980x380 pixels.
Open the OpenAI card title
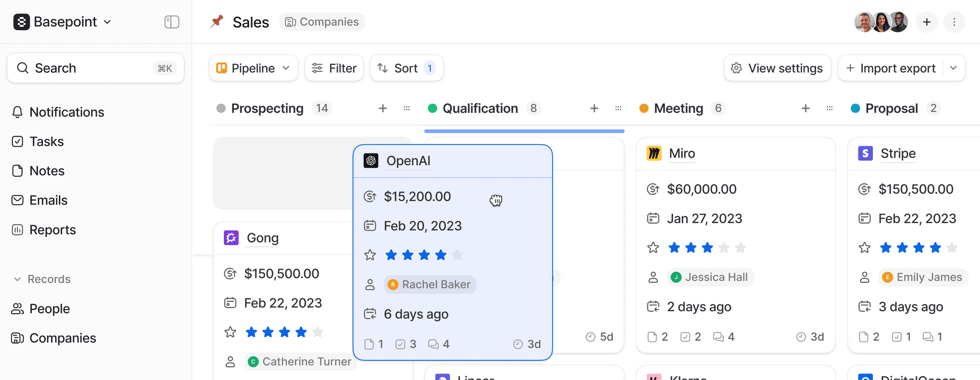point(408,161)
